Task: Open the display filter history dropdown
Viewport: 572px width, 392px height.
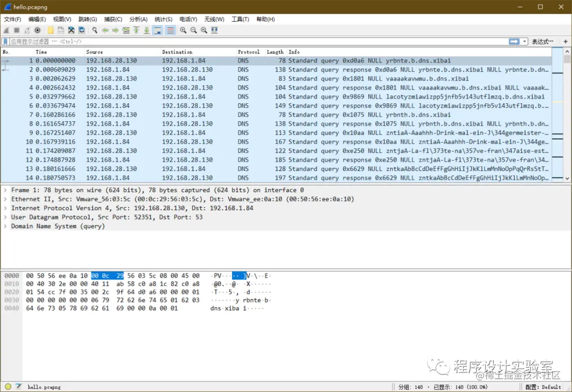Action: pyautogui.click(x=524, y=42)
